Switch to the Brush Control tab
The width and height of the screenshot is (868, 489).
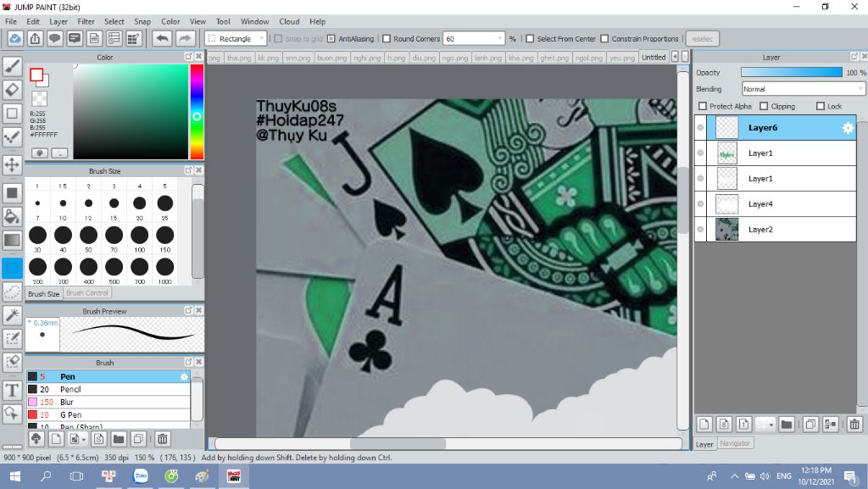(87, 293)
